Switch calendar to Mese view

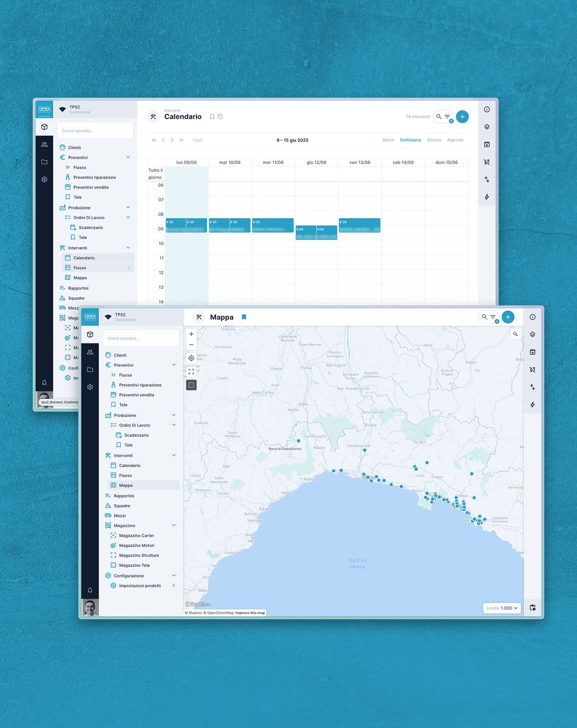pyautogui.click(x=388, y=140)
